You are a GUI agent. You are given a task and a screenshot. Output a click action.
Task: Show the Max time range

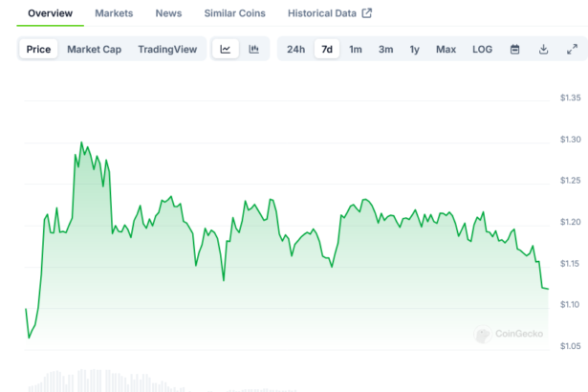[x=446, y=49]
